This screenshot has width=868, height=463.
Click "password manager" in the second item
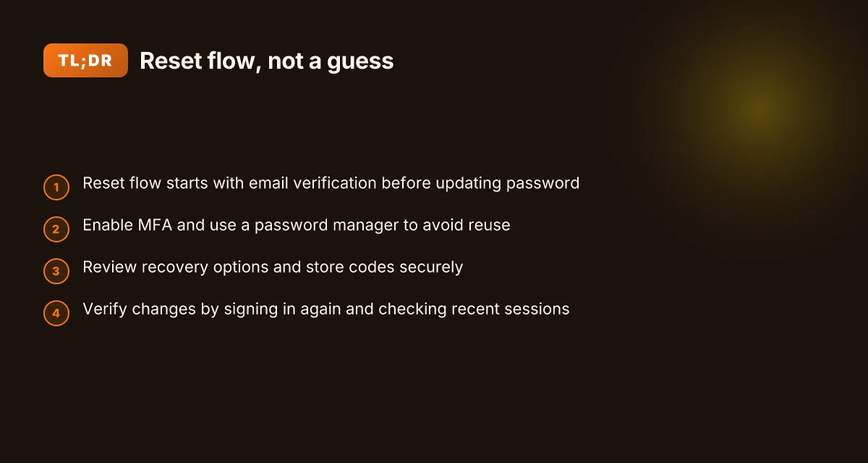327,226
